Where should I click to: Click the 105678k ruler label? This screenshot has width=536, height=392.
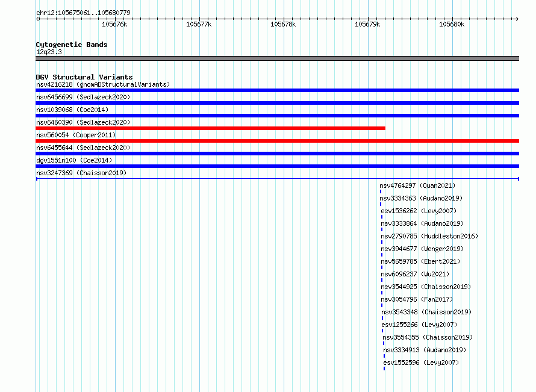[283, 24]
